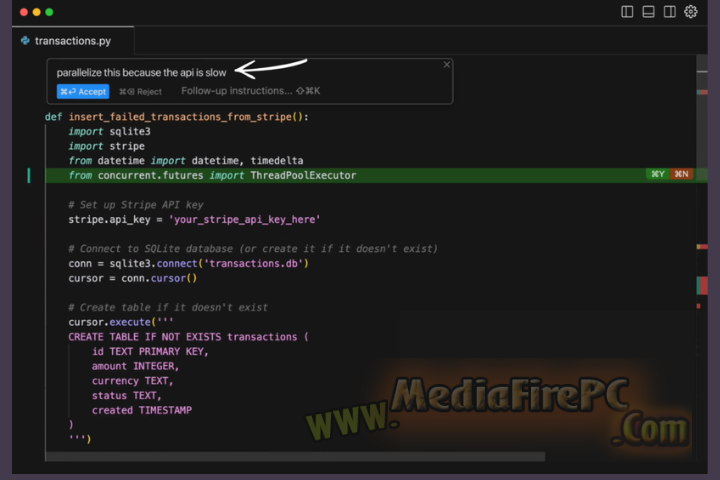The image size is (720, 480).
Task: Click the Python file icon in tab
Action: (25, 41)
